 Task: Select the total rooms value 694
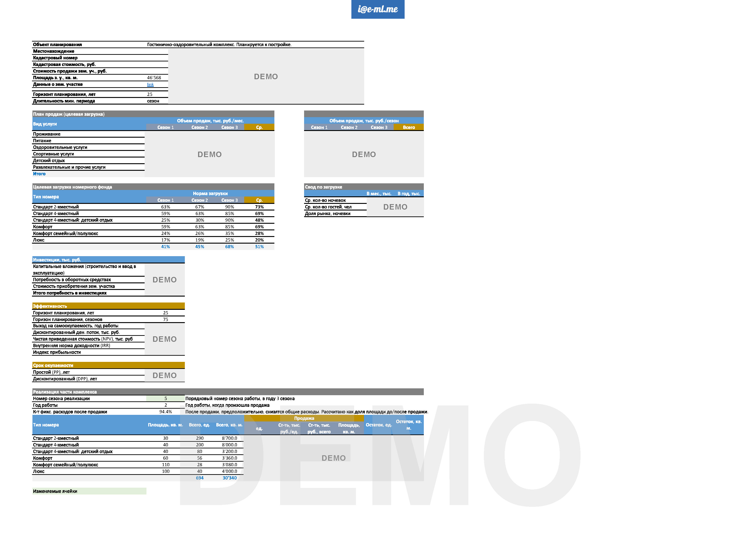[199, 478]
